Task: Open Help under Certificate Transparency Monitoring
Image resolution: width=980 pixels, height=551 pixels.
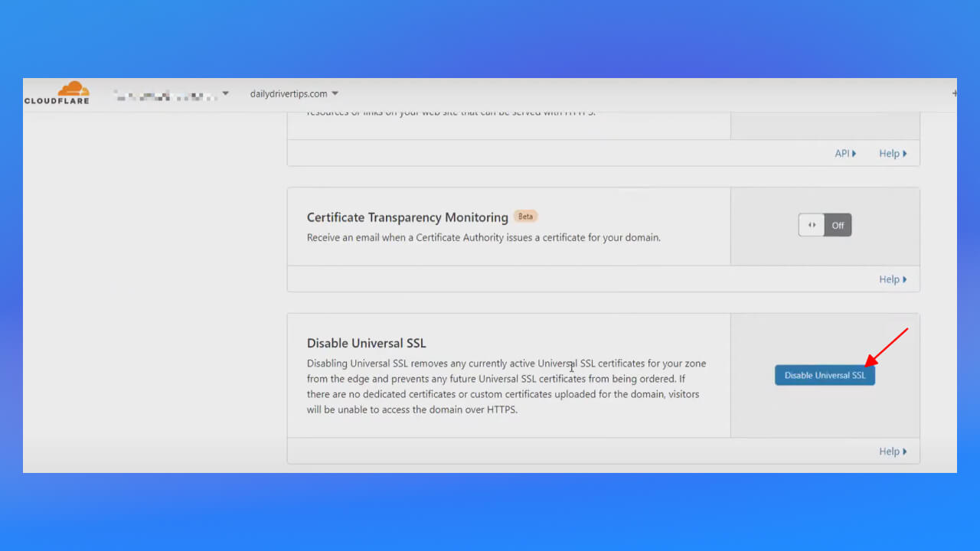Action: (893, 279)
